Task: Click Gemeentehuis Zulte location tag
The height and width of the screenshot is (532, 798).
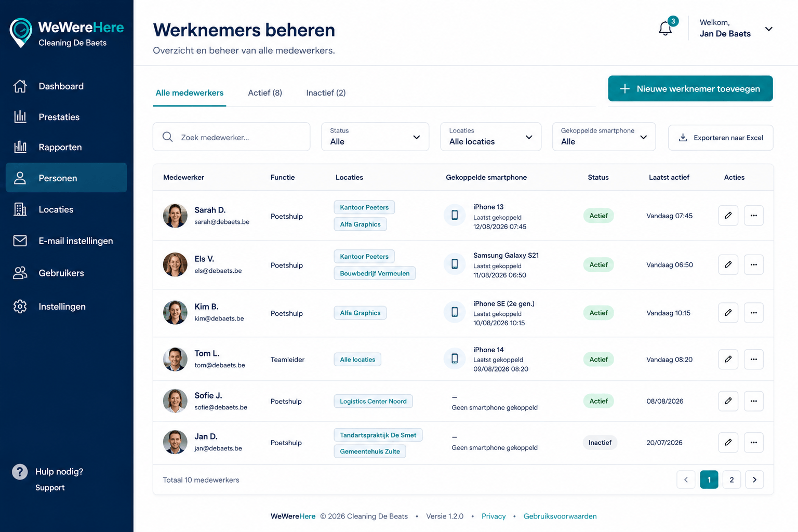Action: click(370, 451)
